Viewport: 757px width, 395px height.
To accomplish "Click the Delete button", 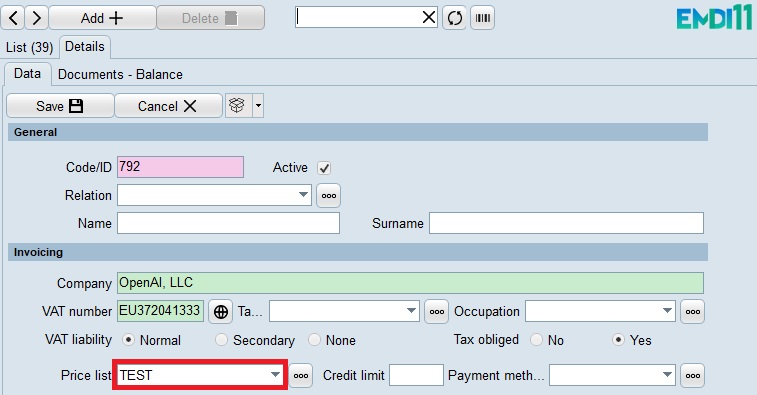I will (x=210, y=18).
